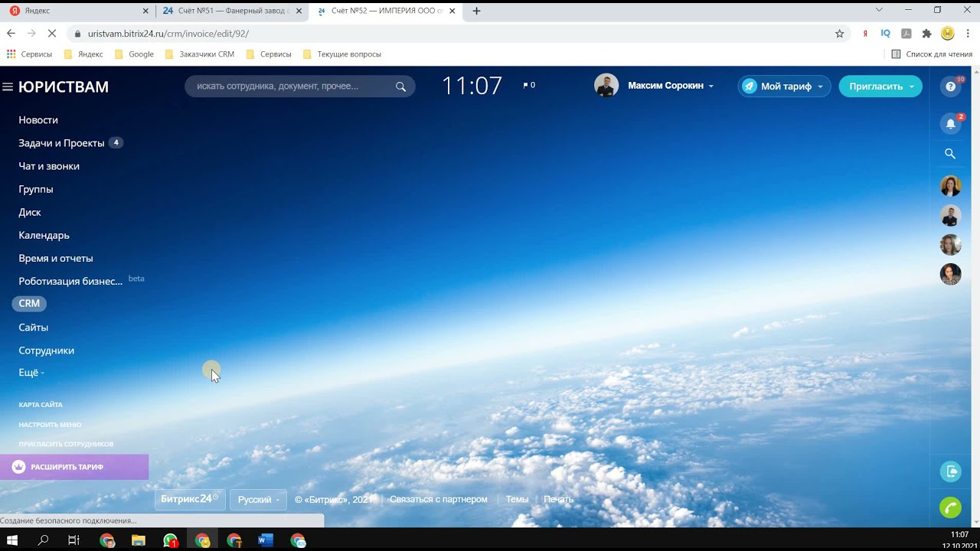Open Сотрудники section
The image size is (980, 551).
[x=46, y=350]
